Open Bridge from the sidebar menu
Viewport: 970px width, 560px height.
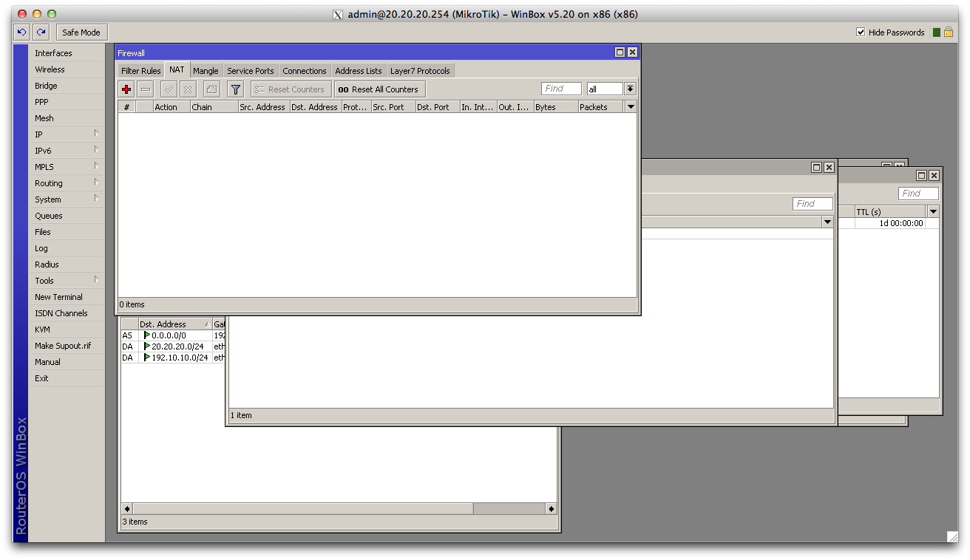click(67, 86)
